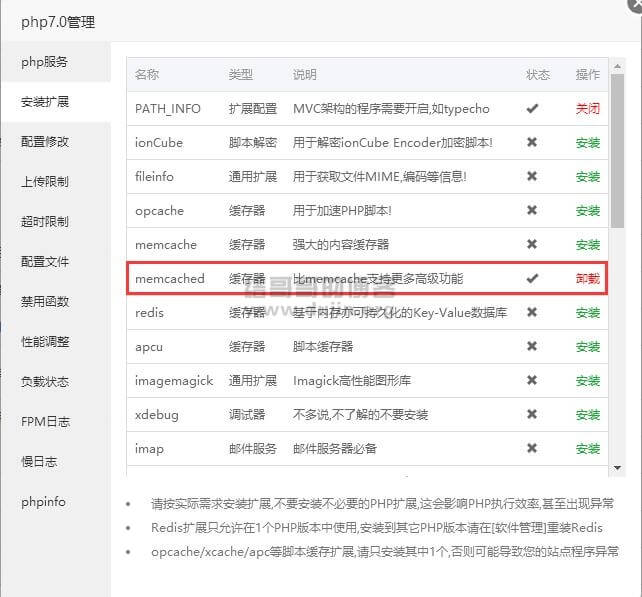
Task: Click the imagemagick name cell
Action: pos(174,380)
